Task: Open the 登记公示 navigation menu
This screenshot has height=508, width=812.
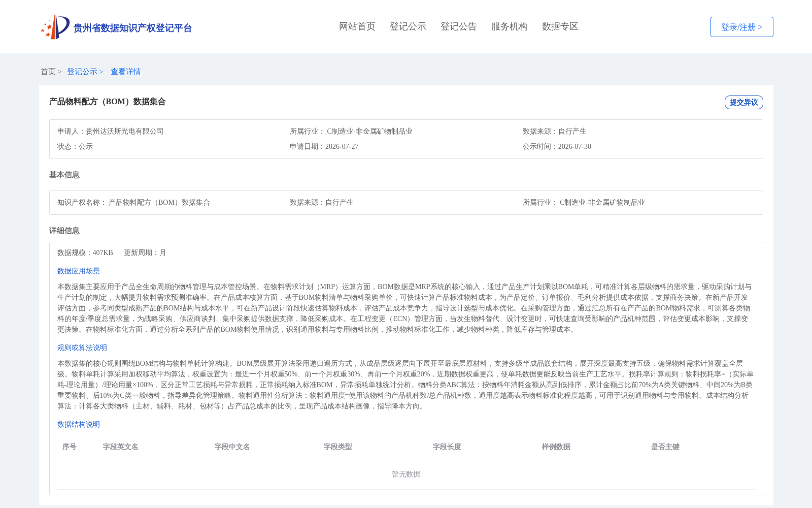Action: (x=408, y=26)
